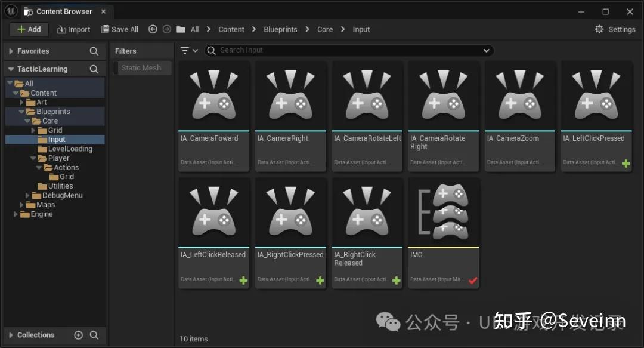Viewport: 644px width, 348px height.
Task: Expand the Maps folder
Action: 22,205
